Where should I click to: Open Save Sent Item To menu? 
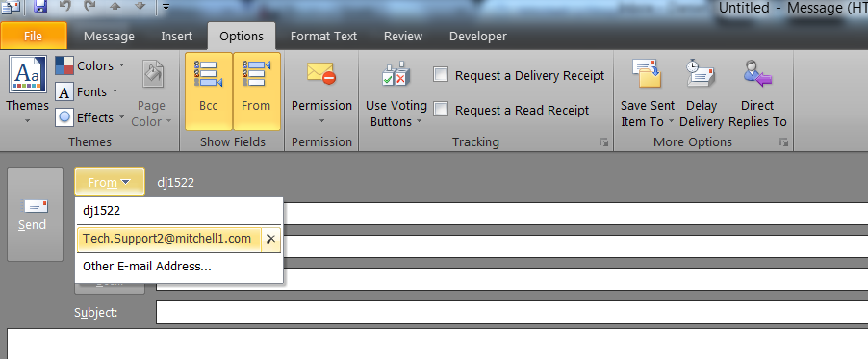point(647,92)
